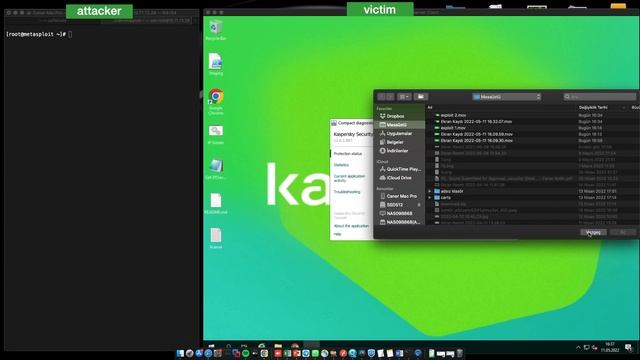Open the view mode dropdown in file dialog toolbar
The image size is (640, 360).
(404, 97)
